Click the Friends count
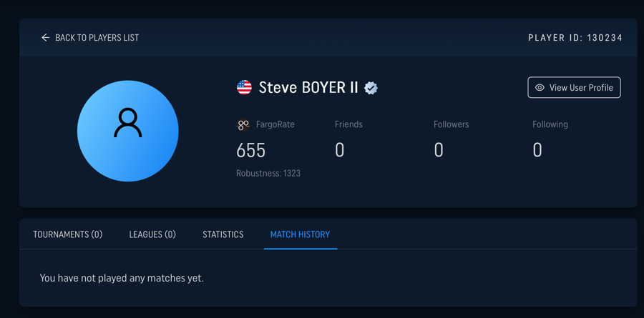This screenshot has height=318, width=644. coord(339,150)
